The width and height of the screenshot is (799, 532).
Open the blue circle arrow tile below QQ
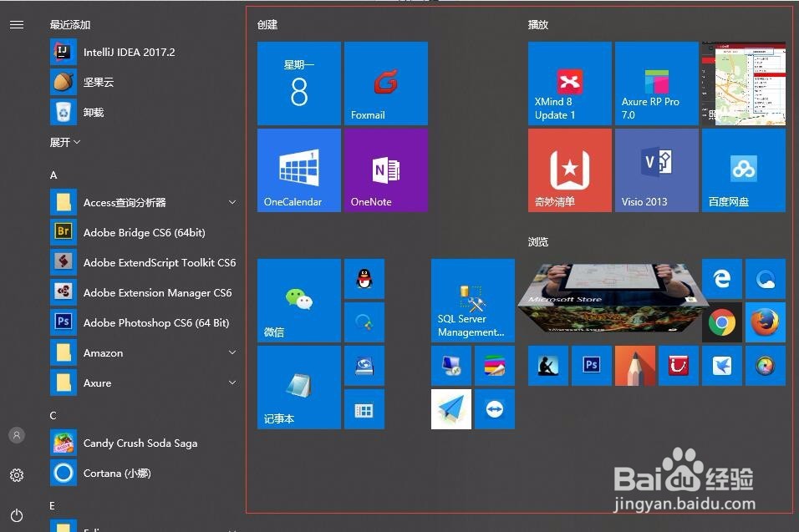click(364, 322)
